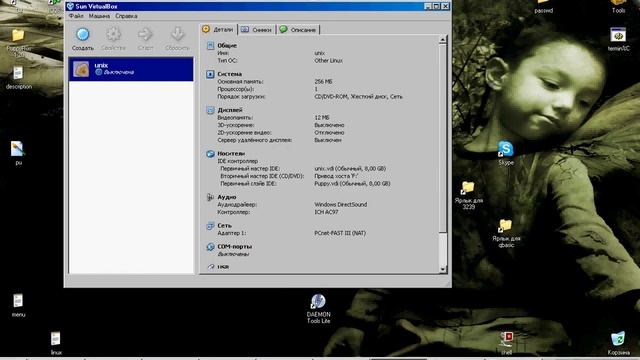This screenshot has height=360, width=640.
Task: Open the COM-порты settings link
Action: click(235, 247)
